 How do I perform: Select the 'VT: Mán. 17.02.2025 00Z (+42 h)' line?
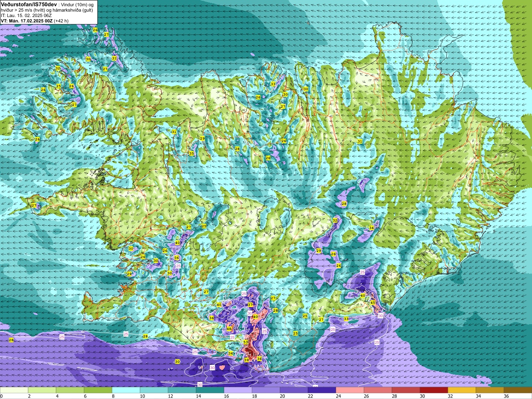(x=35, y=21)
